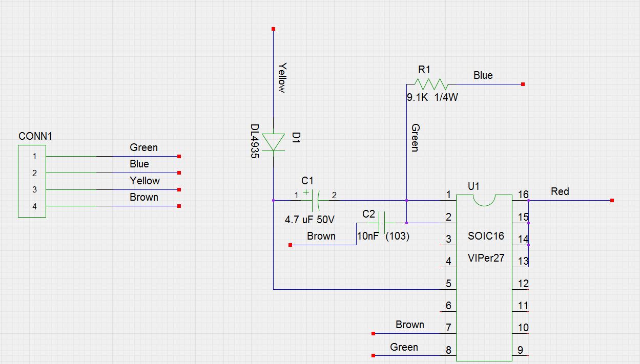
Task: Select the CONN1 connector label
Action: [35, 136]
